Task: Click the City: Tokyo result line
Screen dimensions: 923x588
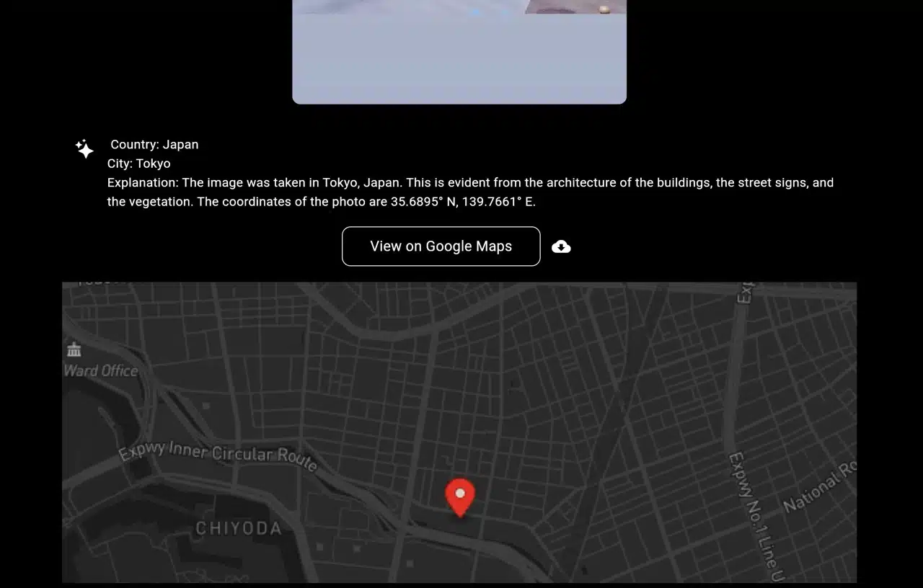Action: tap(139, 164)
